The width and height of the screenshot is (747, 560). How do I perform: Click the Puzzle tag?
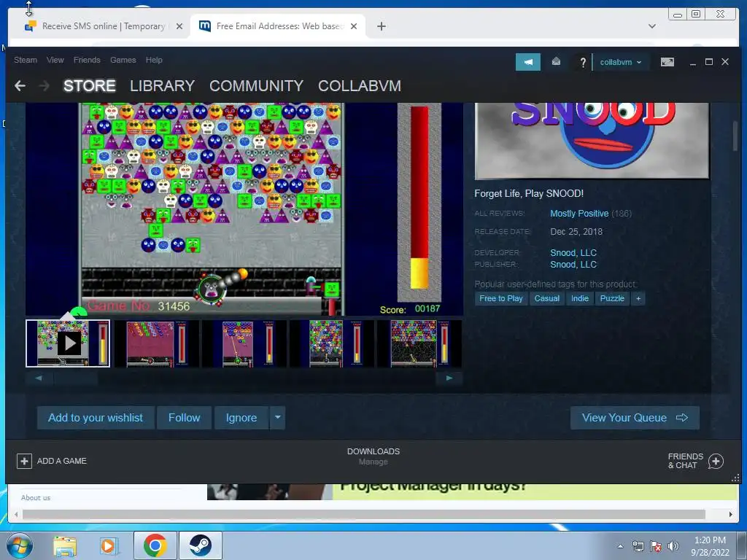pos(612,298)
